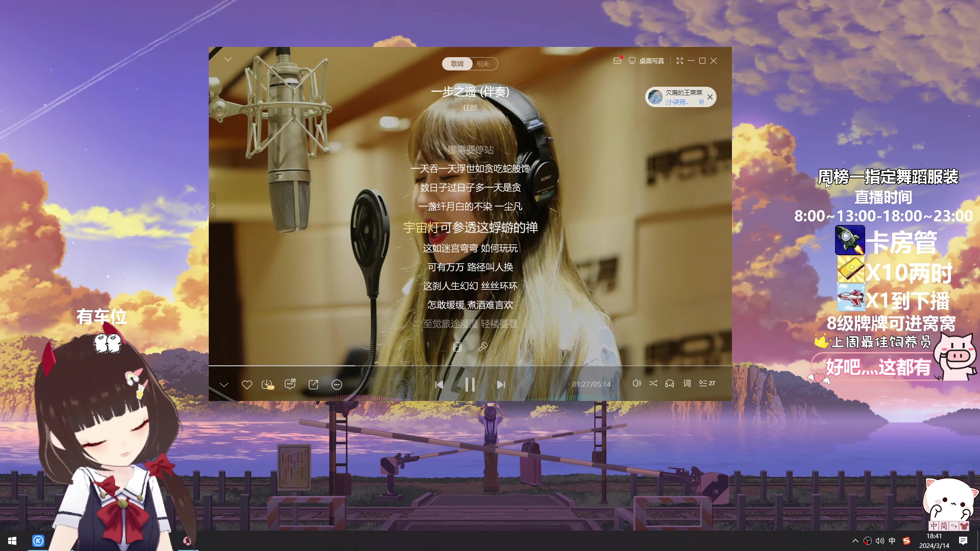The height and width of the screenshot is (551, 980).
Task: Jump to lyric 一天吞一天浮世如贪吃蛇般馋
Action: (470, 169)
